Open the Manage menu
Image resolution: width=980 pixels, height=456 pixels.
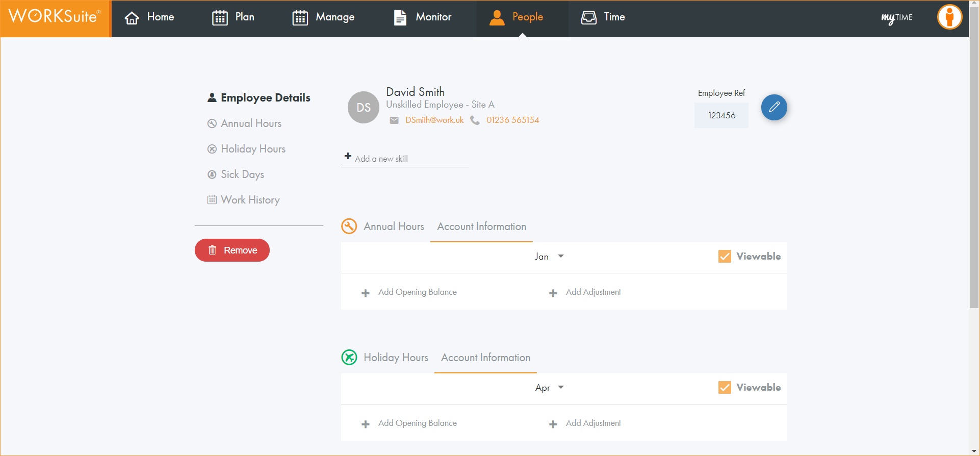tap(323, 17)
